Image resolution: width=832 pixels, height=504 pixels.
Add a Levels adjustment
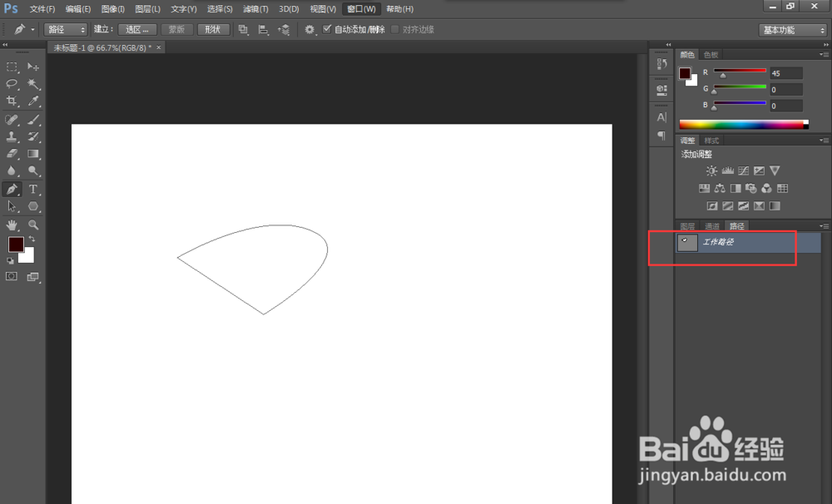click(727, 170)
